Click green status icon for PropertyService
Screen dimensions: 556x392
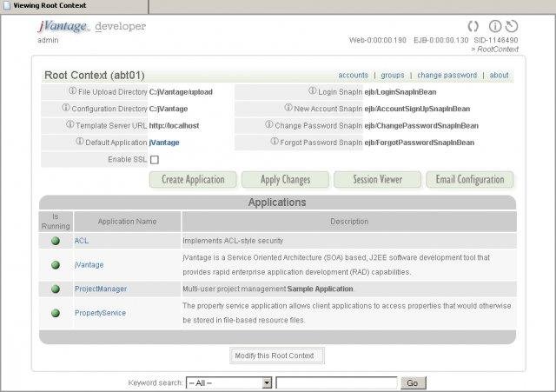click(x=56, y=312)
